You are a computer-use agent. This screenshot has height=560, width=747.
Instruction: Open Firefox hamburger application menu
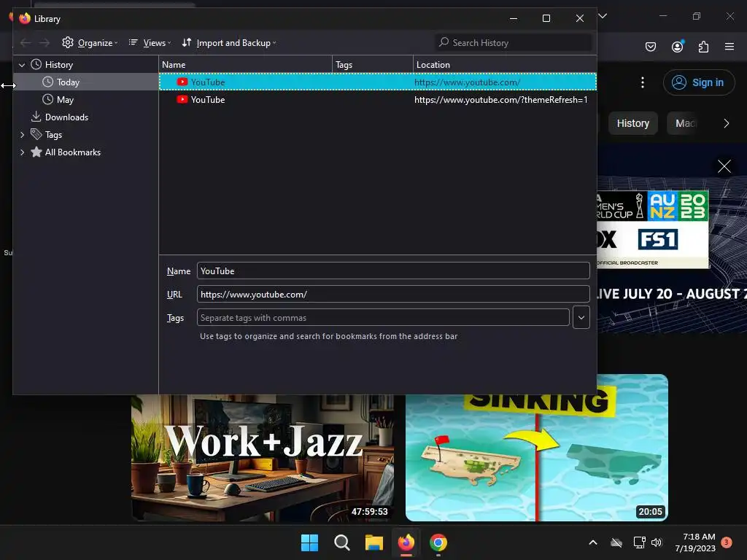[x=729, y=47]
